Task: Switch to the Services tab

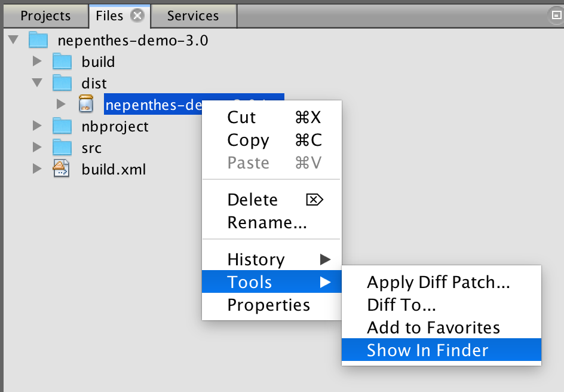Action: pyautogui.click(x=193, y=16)
